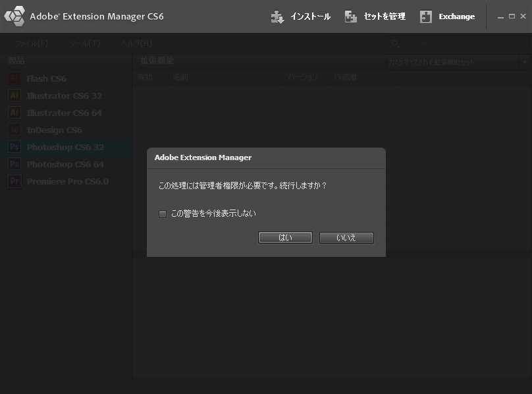Open the Manage Sets (セットを管理) icon

point(350,16)
